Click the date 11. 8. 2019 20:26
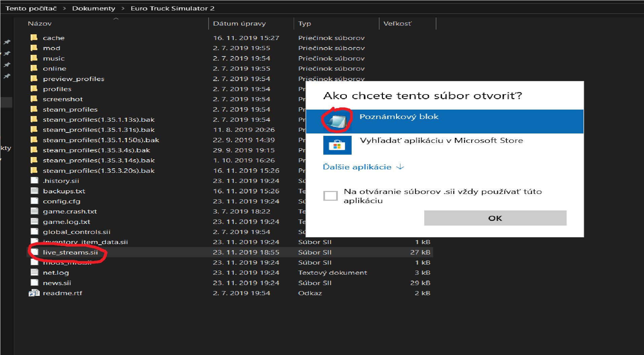This screenshot has height=355, width=644. pyautogui.click(x=244, y=130)
